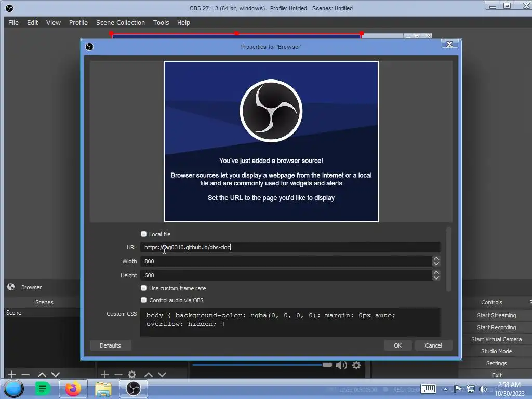
Task: Click the OBS taskbar icon
Action: coord(134,389)
